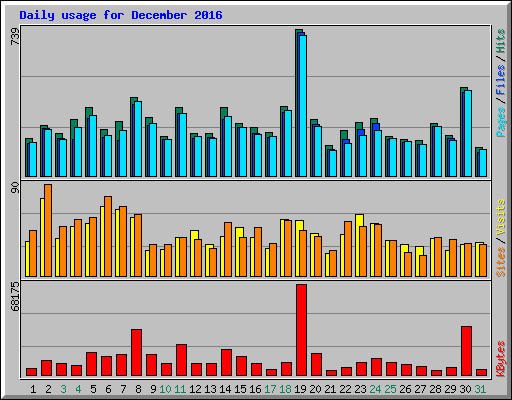Click day label 13
Viewport: 512px width, 400px height.
coord(210,389)
